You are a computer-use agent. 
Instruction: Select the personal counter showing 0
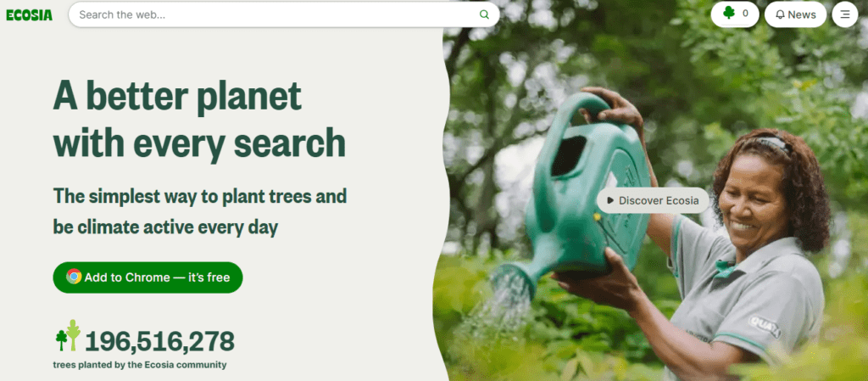click(735, 14)
